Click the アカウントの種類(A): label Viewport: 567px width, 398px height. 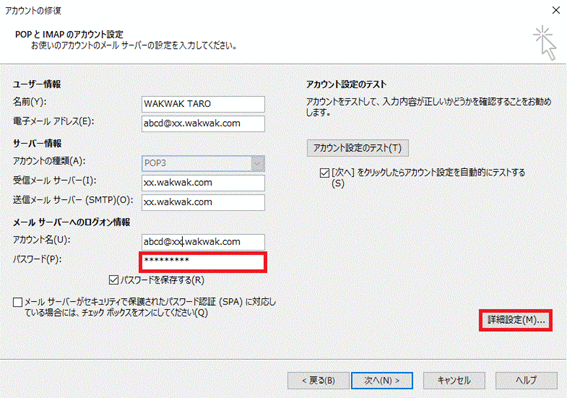(x=49, y=161)
